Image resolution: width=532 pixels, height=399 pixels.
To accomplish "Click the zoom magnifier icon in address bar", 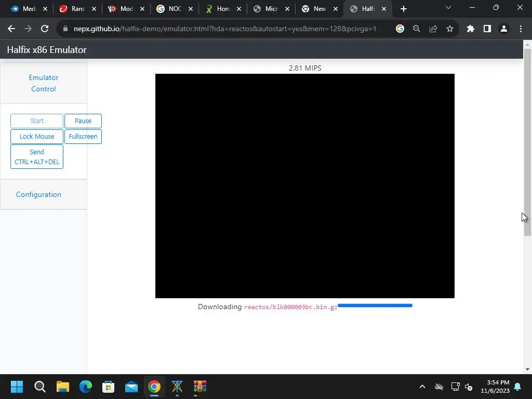I will click(417, 29).
